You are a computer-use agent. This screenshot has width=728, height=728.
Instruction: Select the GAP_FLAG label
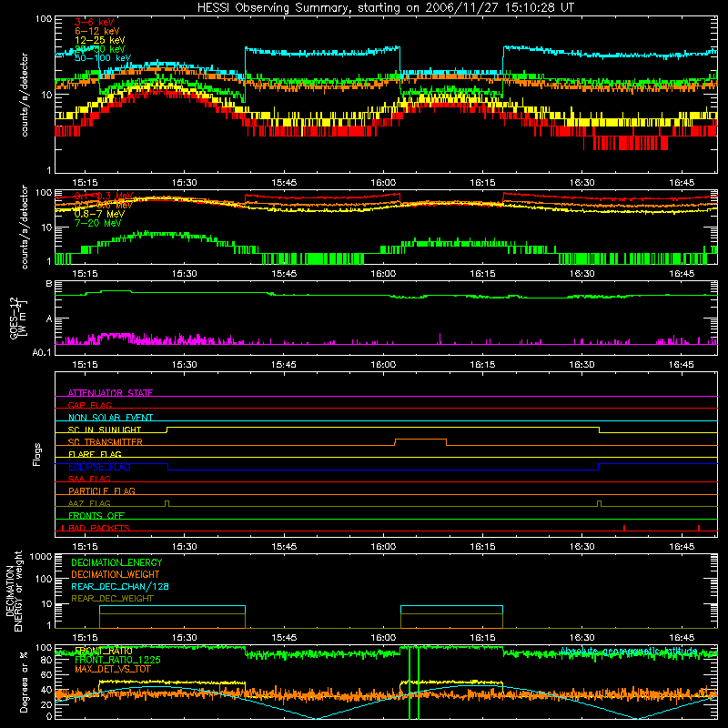pos(89,405)
